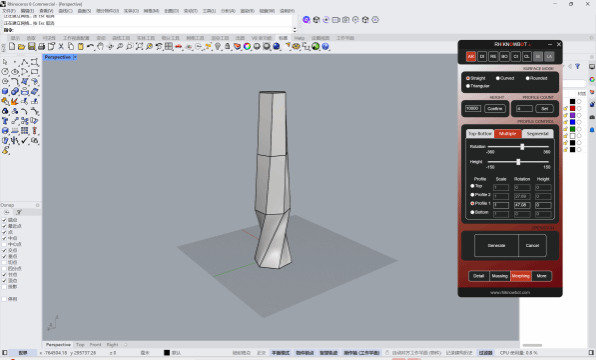Click the lock icon in toolbar

[227, 46]
